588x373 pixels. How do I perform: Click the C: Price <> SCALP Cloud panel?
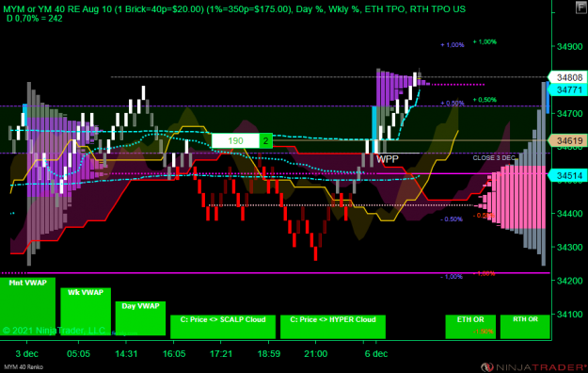point(223,327)
